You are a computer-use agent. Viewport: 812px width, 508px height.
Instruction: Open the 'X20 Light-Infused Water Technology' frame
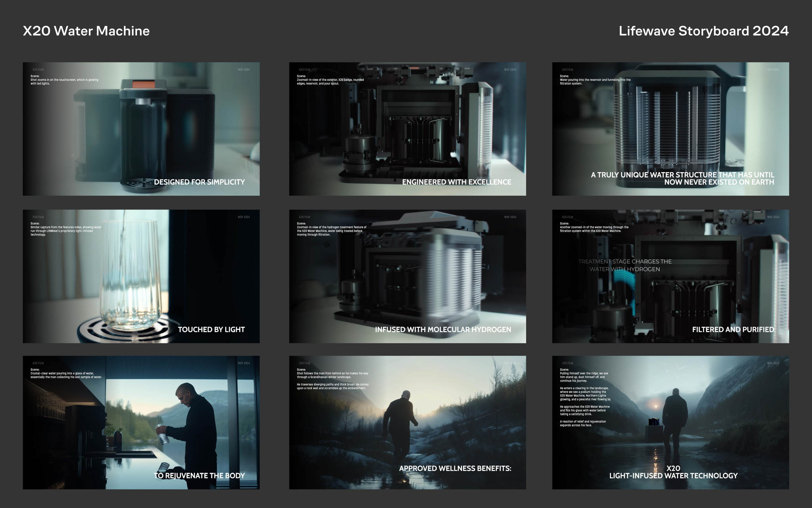(670, 422)
